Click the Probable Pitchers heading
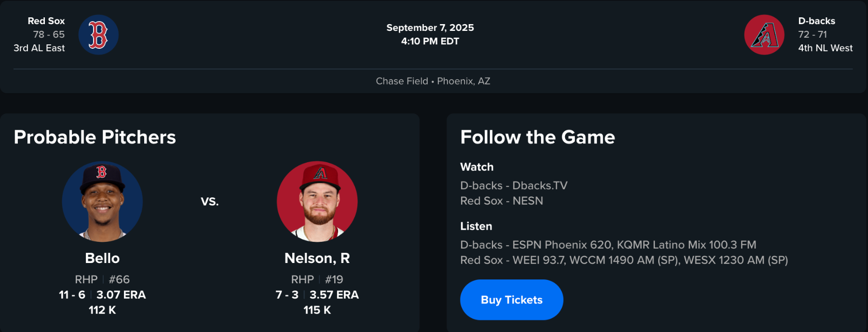This screenshot has width=868, height=332. [95, 137]
